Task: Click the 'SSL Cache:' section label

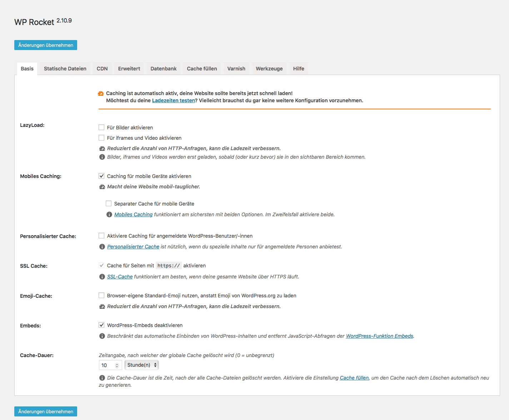Action: (x=34, y=266)
